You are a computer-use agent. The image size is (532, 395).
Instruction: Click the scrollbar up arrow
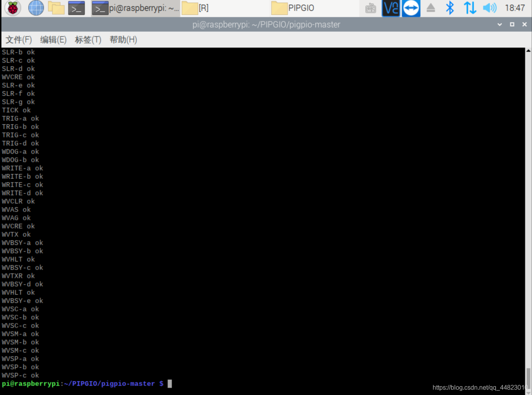528,51
